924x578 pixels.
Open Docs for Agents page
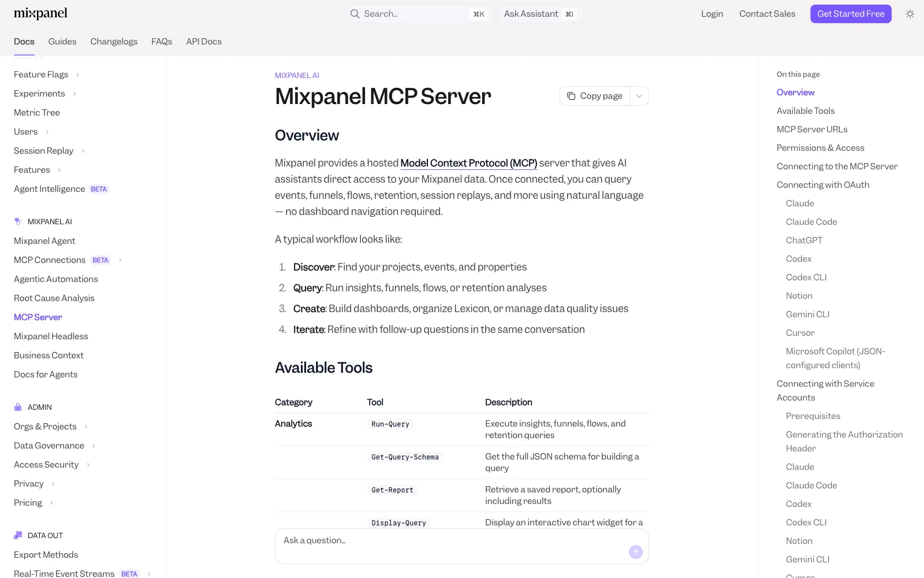point(46,375)
